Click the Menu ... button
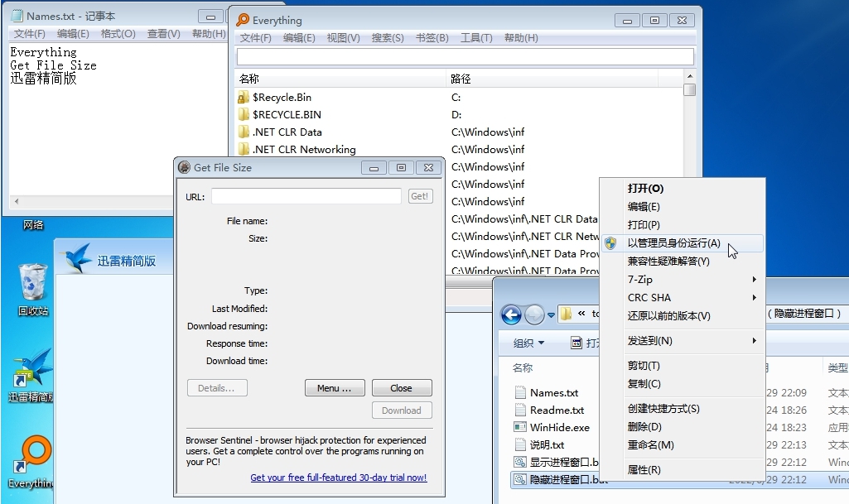Screen dimensions: 849x504 (335, 388)
